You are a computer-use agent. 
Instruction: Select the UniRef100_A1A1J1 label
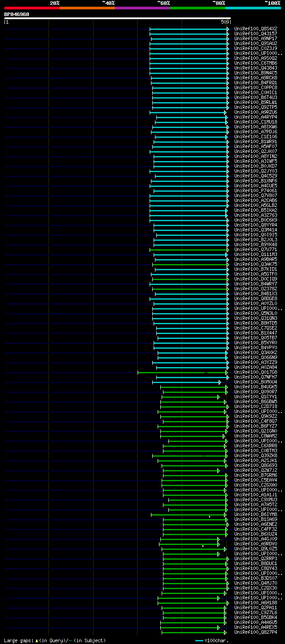(256, 495)
